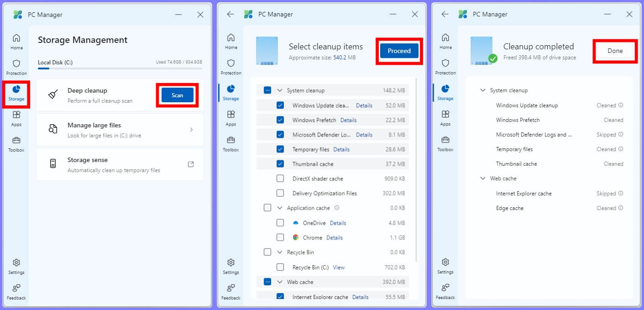
Task: Click Home icon in the right window sidebar
Action: 445,37
